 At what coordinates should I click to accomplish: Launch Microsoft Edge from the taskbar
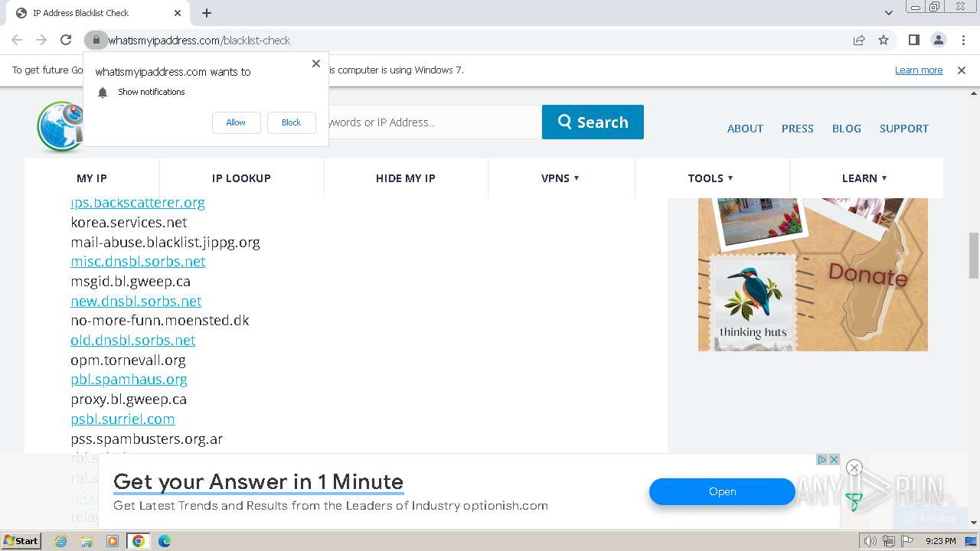[x=165, y=541]
